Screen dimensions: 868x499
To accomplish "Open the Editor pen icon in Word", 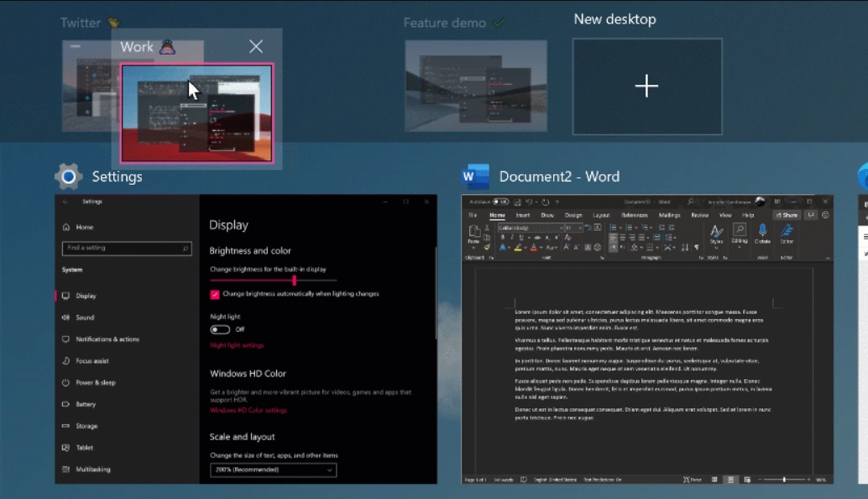I will click(787, 229).
